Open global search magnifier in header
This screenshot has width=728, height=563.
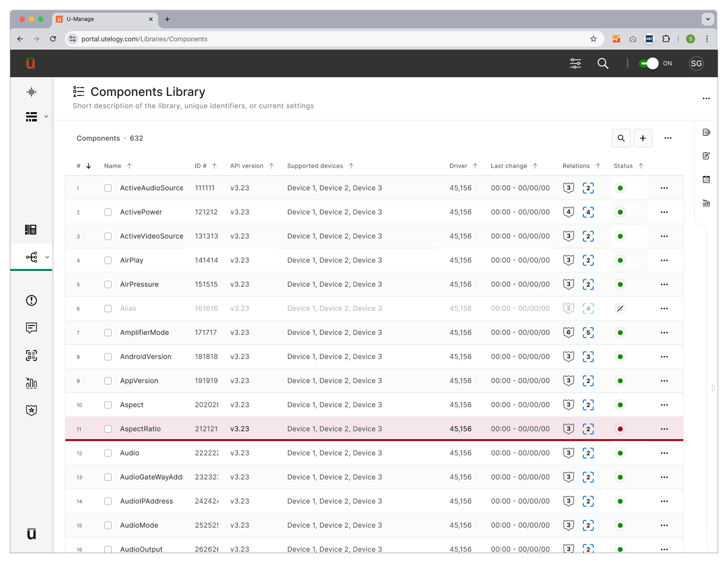[x=603, y=63]
